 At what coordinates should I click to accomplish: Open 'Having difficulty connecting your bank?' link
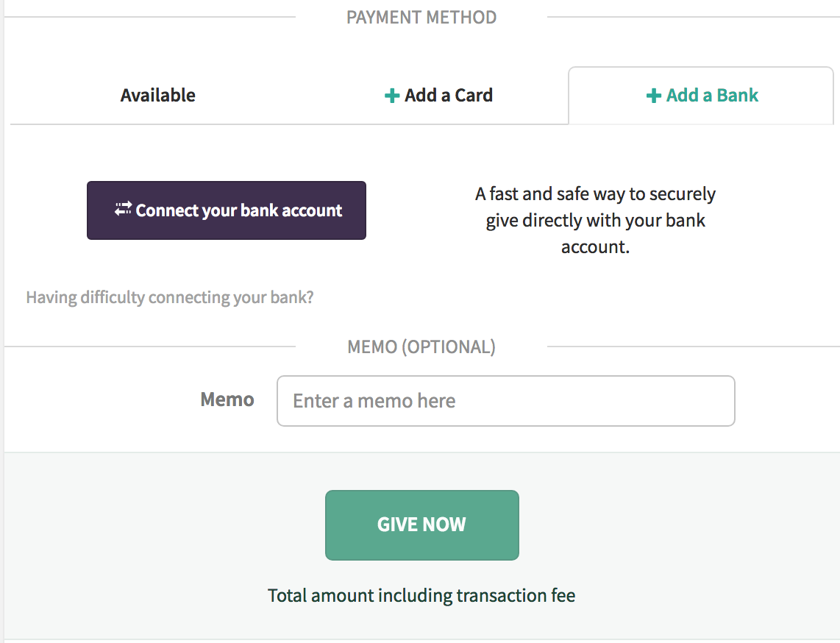170,297
